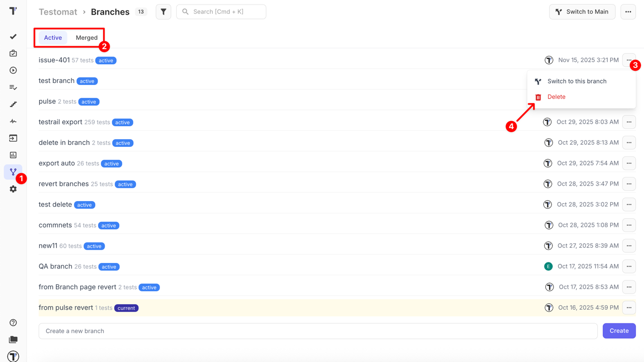This screenshot has height=362, width=644.
Task: Select the Active tab
Action: tap(53, 38)
